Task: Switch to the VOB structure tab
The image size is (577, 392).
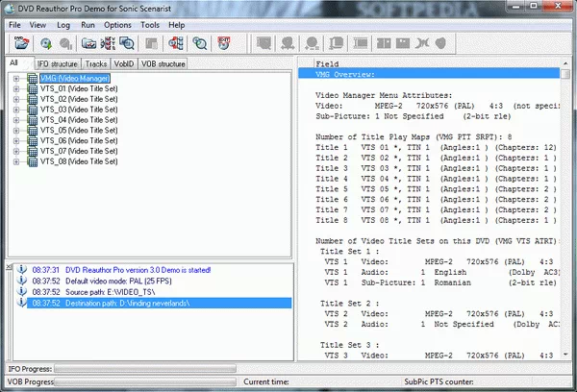Action: click(x=163, y=63)
